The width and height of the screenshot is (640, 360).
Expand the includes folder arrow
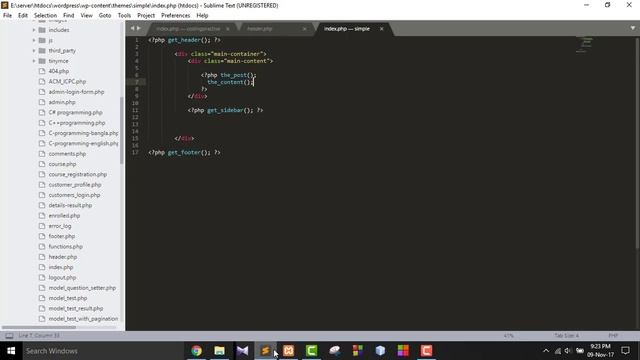pyautogui.click(x=34, y=30)
